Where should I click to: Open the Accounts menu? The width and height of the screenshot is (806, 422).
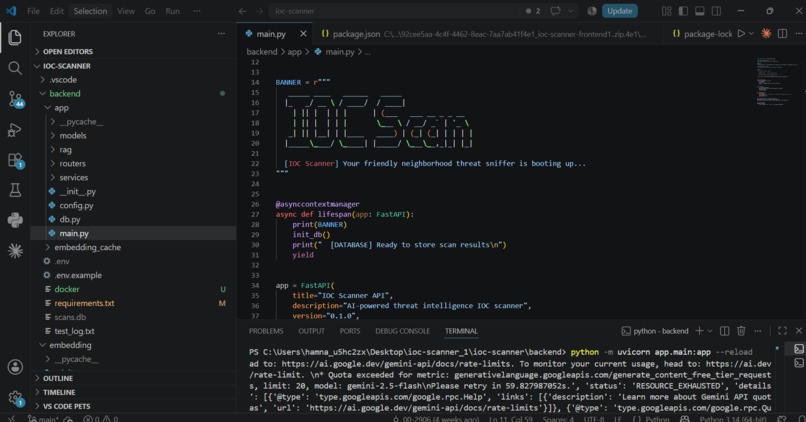click(15, 367)
